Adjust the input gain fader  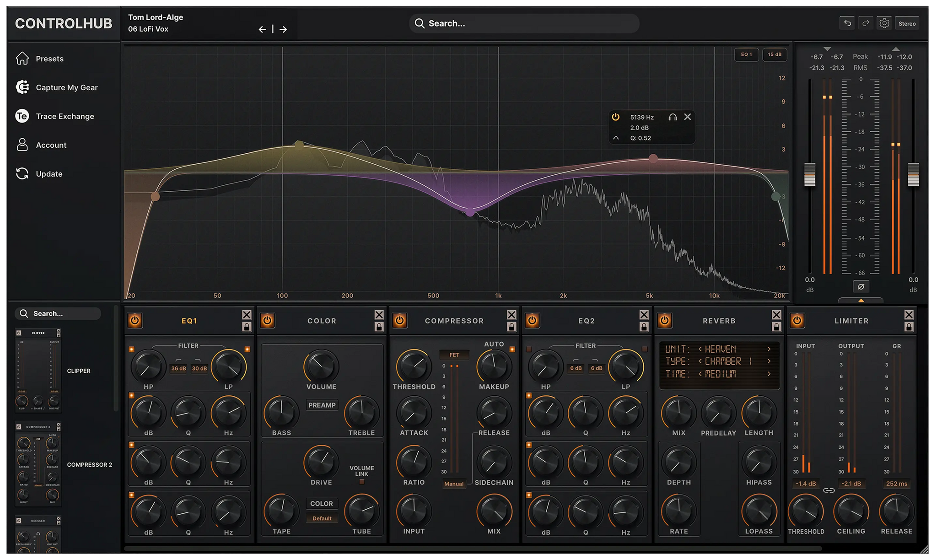click(x=810, y=174)
